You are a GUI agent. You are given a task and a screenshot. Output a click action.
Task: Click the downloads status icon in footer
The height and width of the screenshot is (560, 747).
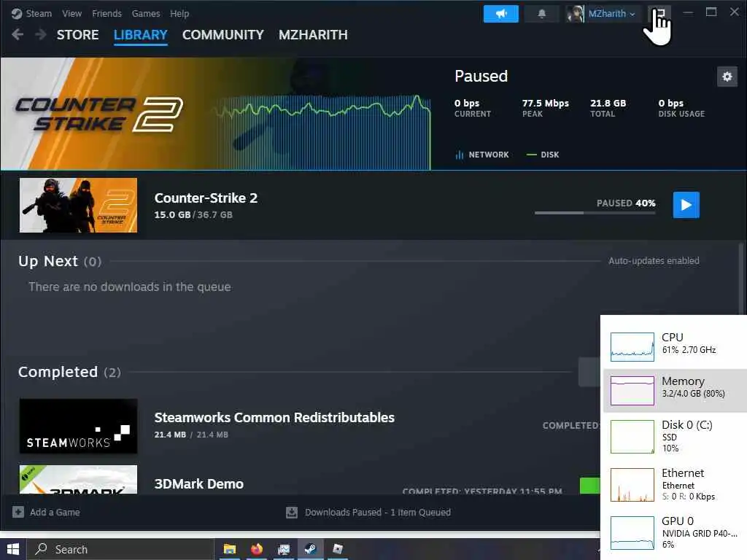[x=292, y=513]
